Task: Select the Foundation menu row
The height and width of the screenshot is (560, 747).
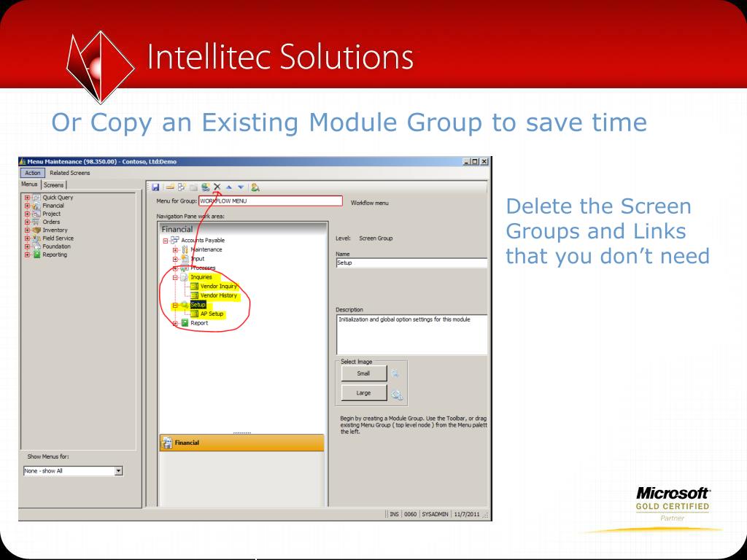Action: (x=56, y=246)
